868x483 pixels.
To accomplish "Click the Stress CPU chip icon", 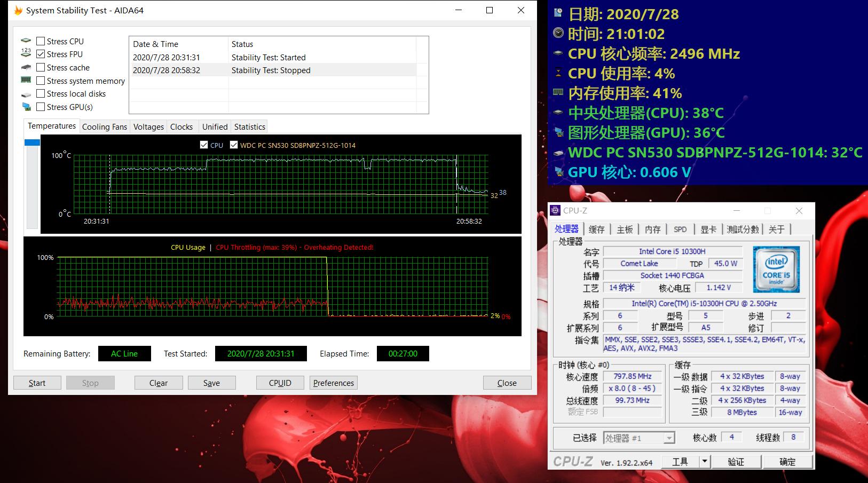I will pyautogui.click(x=26, y=41).
